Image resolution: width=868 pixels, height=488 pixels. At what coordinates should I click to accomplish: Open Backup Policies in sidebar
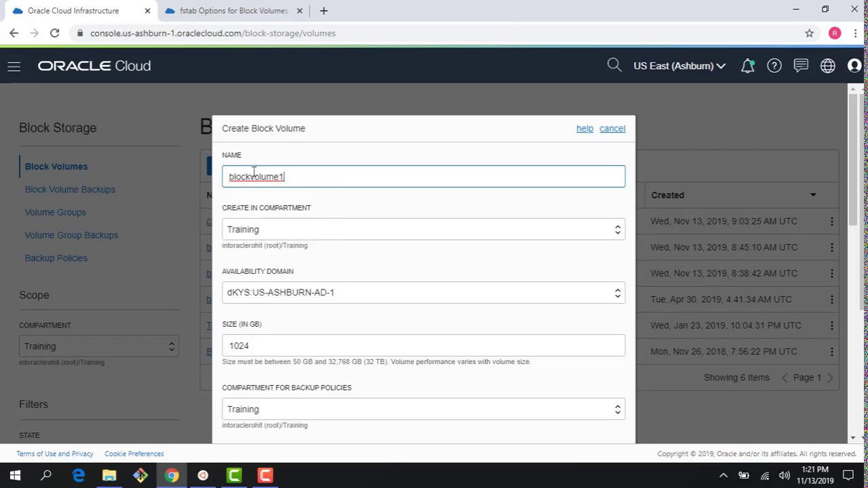click(56, 258)
